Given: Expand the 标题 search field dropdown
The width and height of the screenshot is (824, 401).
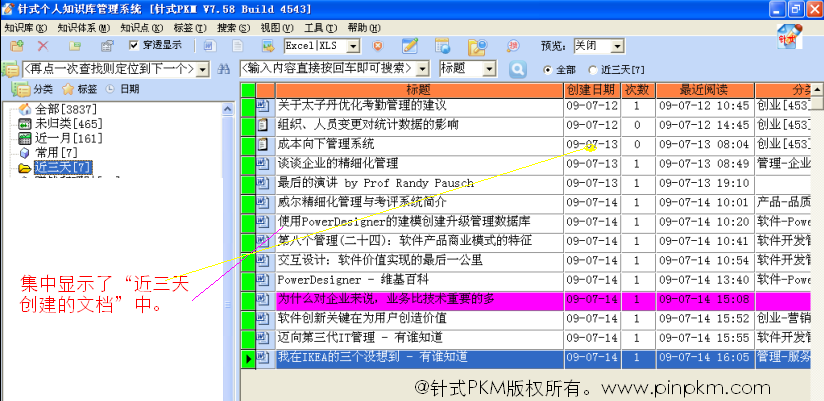Looking at the screenshot, I should point(488,69).
